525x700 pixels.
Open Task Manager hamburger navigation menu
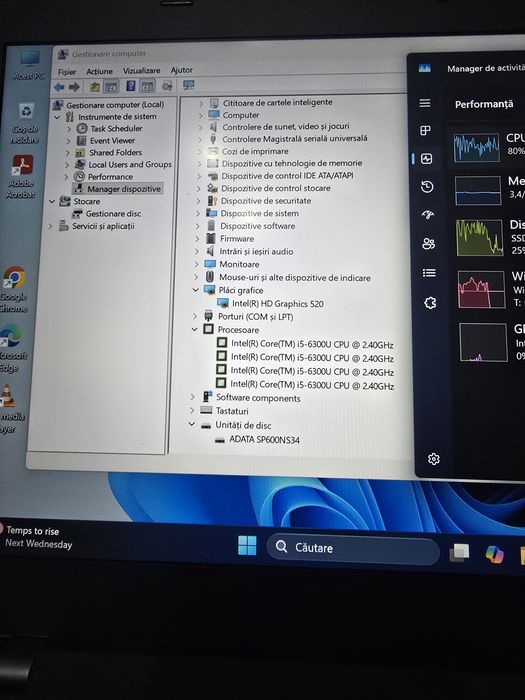(425, 103)
